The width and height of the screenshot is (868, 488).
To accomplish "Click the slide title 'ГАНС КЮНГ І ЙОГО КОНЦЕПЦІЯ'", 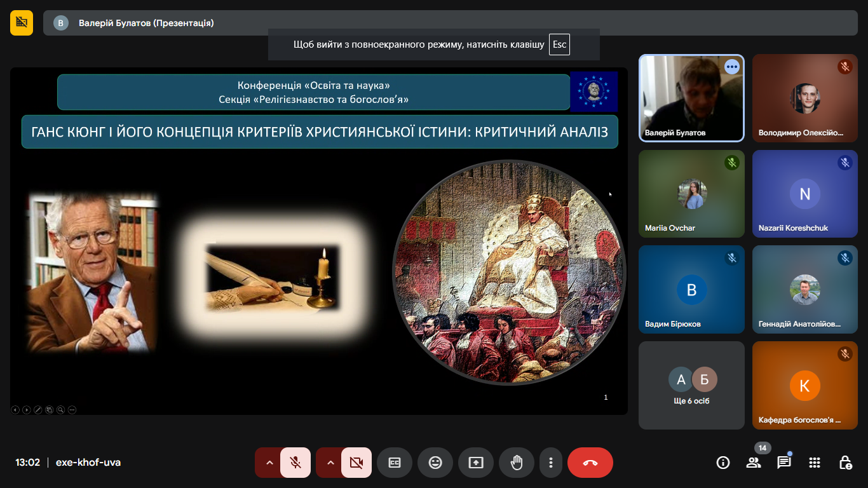I will (x=320, y=132).
